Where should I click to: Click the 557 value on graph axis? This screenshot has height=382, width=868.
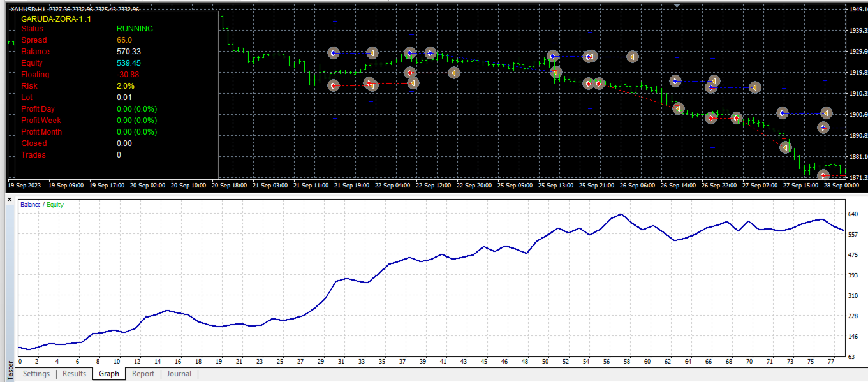854,235
